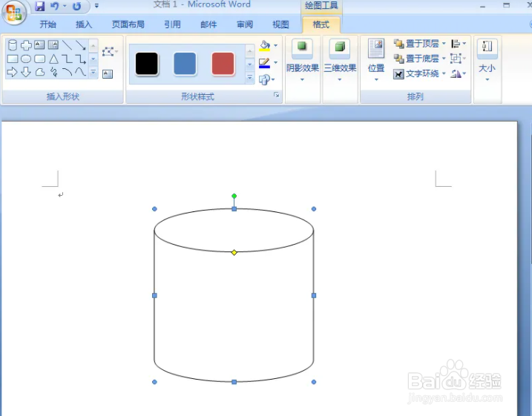Insert a horizontal text box shape
The height and width of the screenshot is (416, 532).
[40, 44]
